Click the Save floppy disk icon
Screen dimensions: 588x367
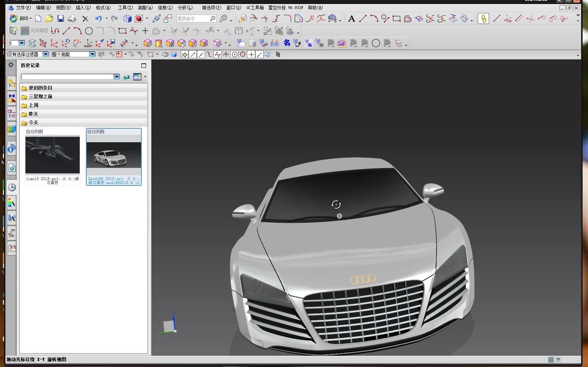click(61, 18)
